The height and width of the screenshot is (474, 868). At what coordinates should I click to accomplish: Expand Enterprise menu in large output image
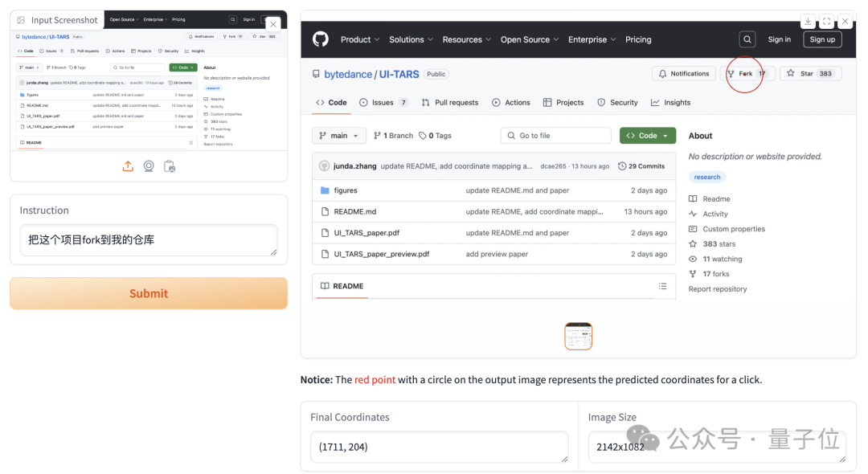point(592,39)
